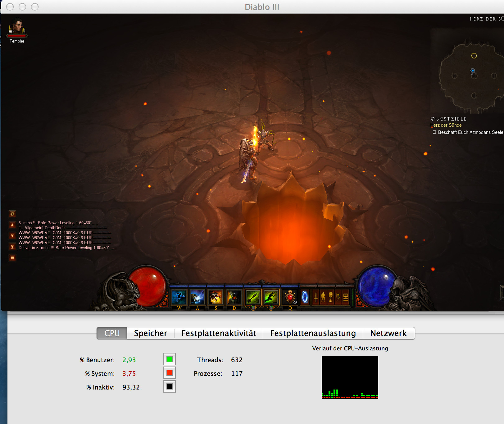Click the Benutzer value 2,93

click(x=129, y=360)
